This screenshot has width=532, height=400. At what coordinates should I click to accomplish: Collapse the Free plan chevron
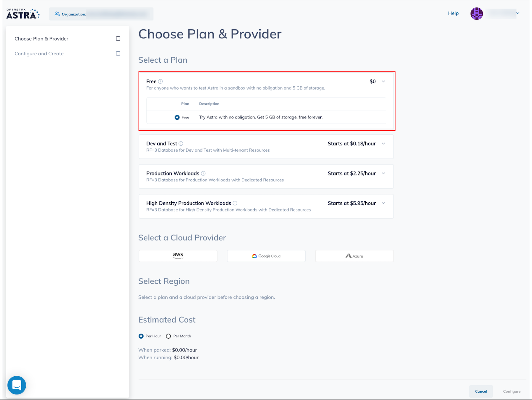[x=383, y=81]
